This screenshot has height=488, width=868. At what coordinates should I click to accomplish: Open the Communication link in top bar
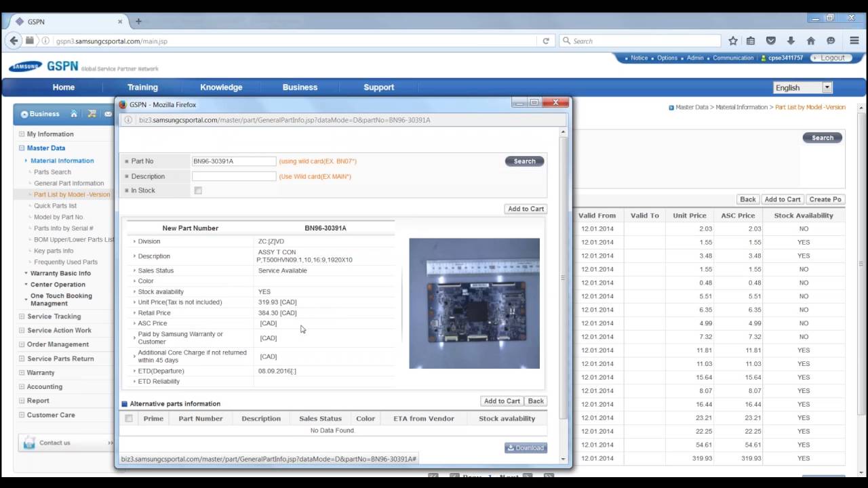pyautogui.click(x=733, y=58)
